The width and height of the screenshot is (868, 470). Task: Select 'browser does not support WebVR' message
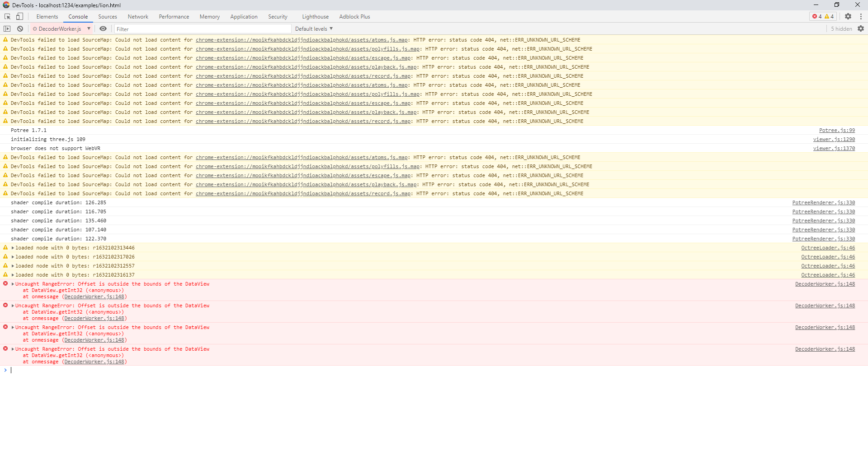tap(56, 148)
